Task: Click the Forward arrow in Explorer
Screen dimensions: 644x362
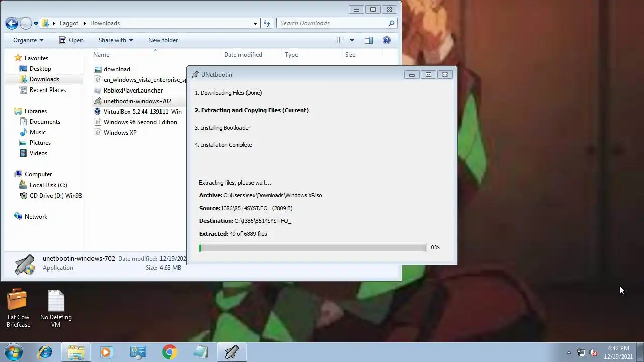Action: [x=26, y=23]
